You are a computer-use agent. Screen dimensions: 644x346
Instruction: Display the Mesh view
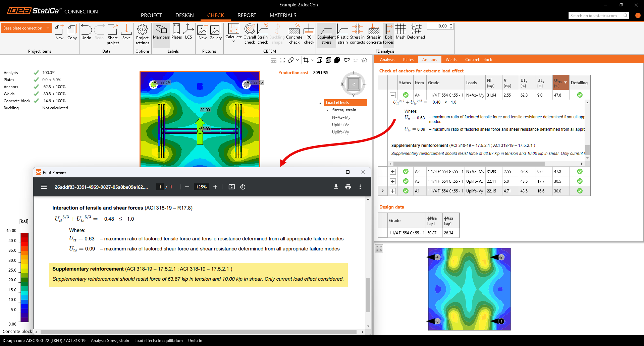coord(400,34)
